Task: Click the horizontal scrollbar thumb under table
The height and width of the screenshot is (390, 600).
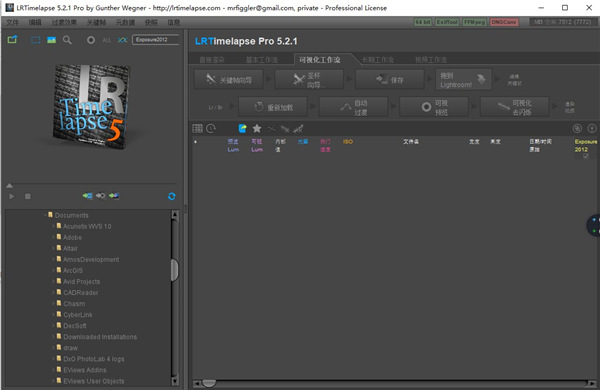Action: pos(209,383)
